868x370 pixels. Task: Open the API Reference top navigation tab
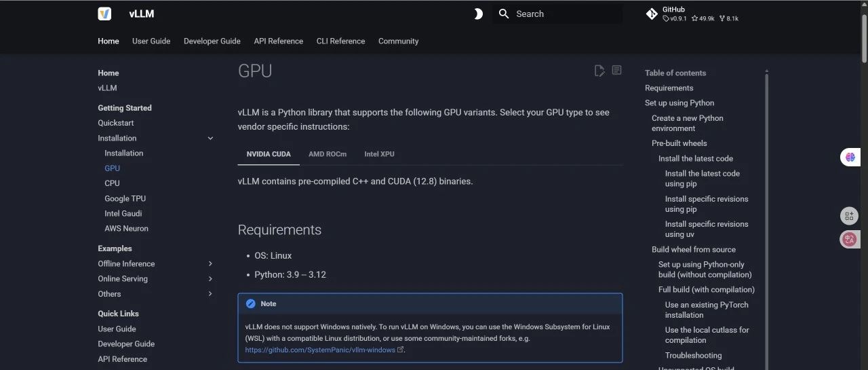pos(278,41)
